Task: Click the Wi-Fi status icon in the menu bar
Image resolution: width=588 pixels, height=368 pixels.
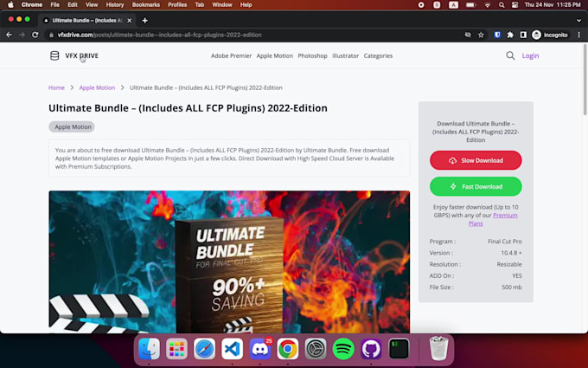Action: pos(488,5)
